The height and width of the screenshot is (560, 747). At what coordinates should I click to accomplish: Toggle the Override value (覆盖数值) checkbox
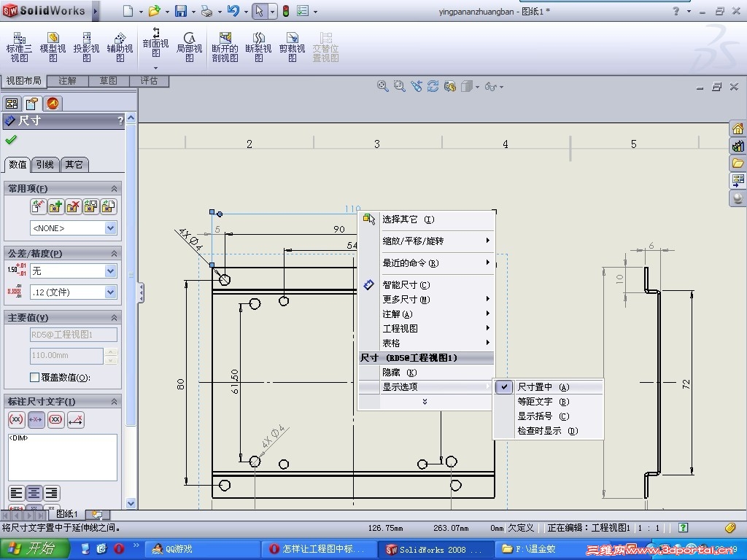click(34, 377)
